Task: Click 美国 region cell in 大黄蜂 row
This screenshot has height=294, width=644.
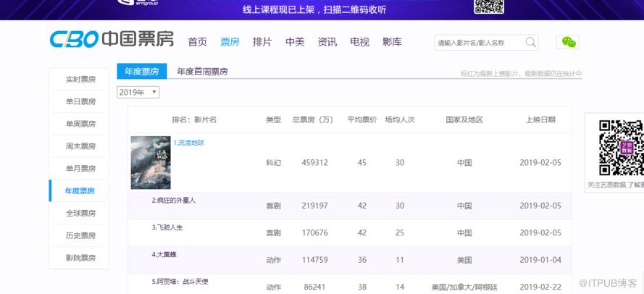Action: 464,260
